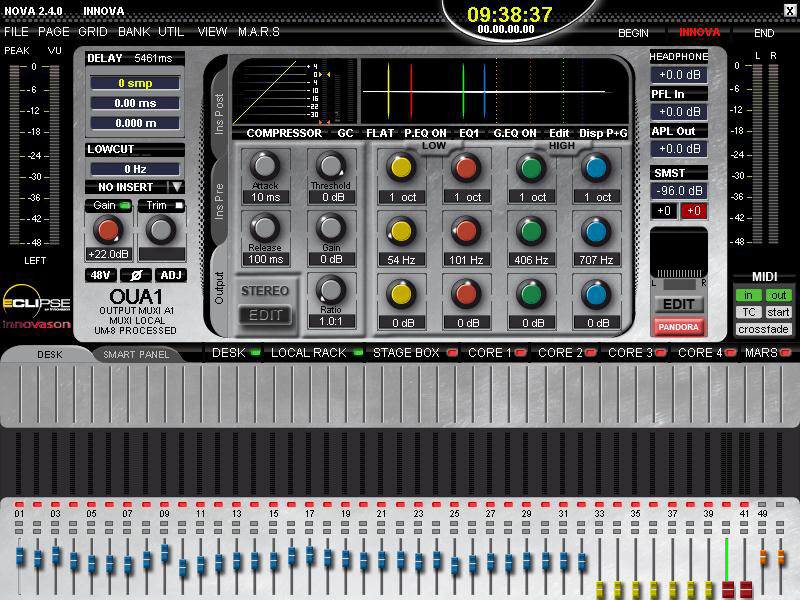Screen dimensions: 800x600
Task: Open the GRID menu
Action: 93,32
